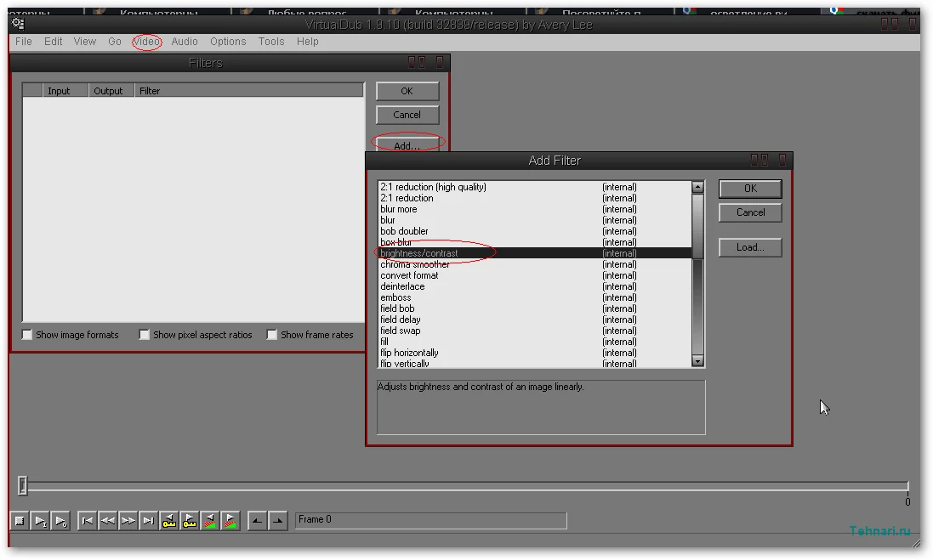Open the Tools menu

[271, 42]
